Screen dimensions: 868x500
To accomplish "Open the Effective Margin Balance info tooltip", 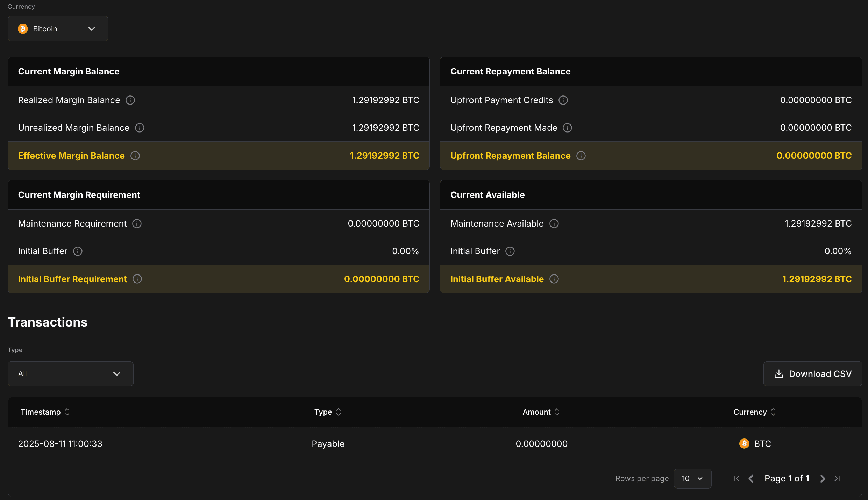I will 135,156.
